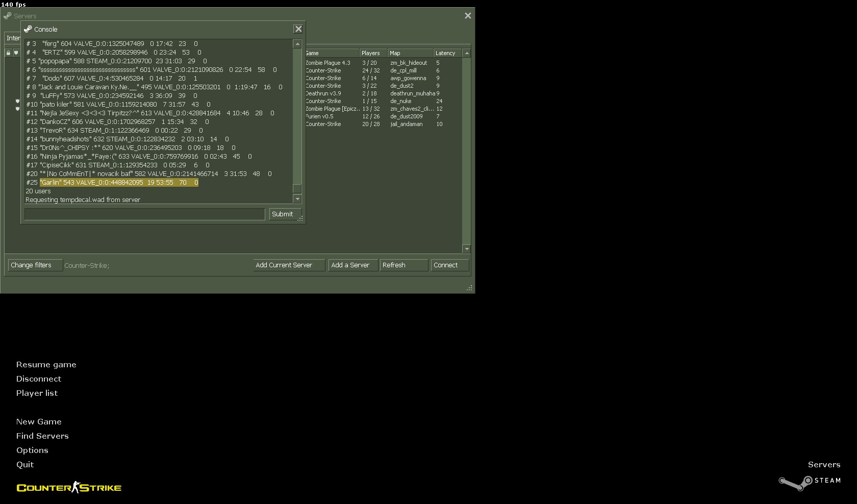Click the server list scrollbar up arrow
This screenshot has width=857, height=504.
pos(466,53)
